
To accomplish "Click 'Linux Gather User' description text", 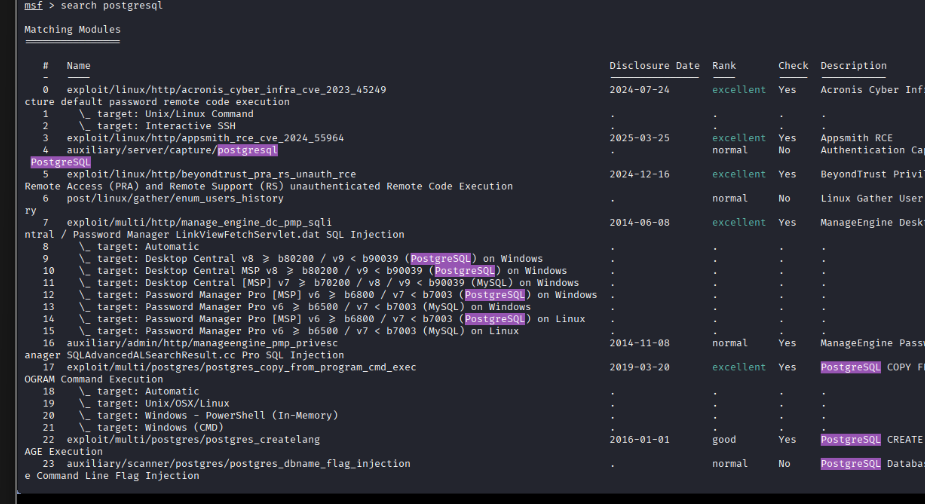I will [871, 198].
